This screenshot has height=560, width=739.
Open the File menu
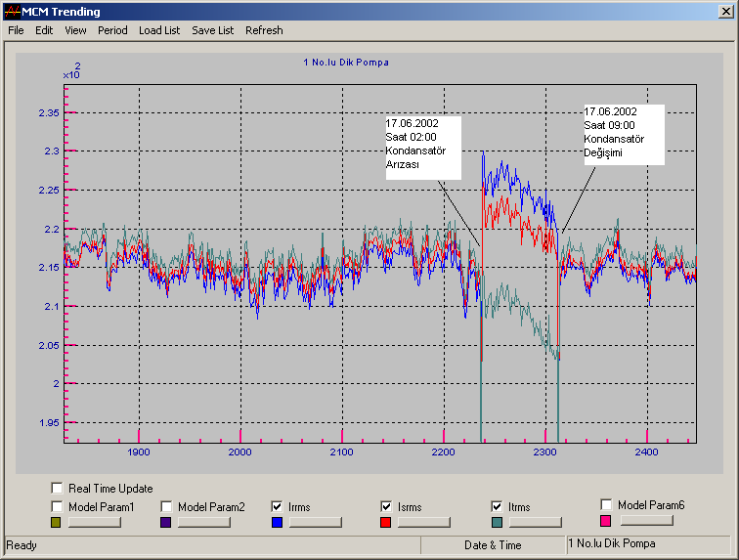click(16, 30)
